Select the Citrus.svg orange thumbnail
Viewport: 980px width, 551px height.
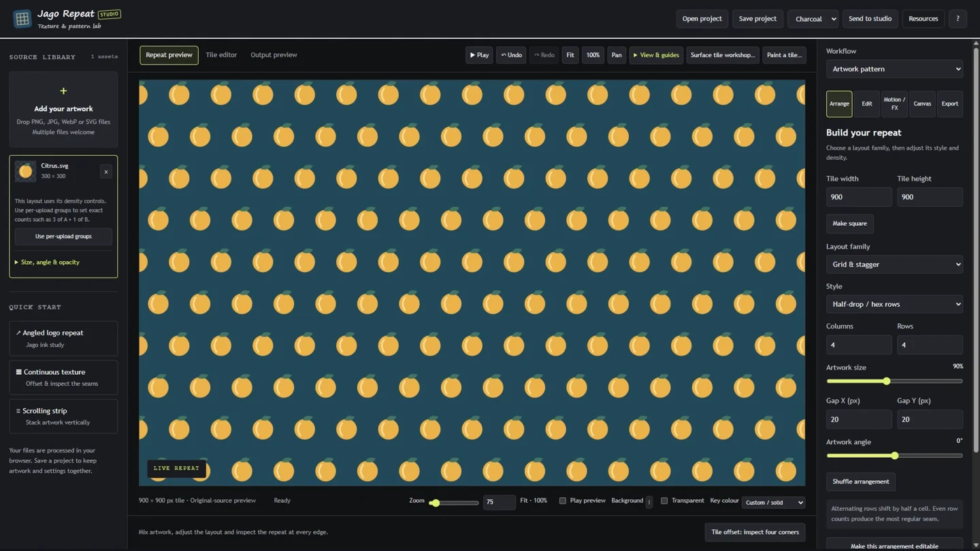tap(25, 171)
